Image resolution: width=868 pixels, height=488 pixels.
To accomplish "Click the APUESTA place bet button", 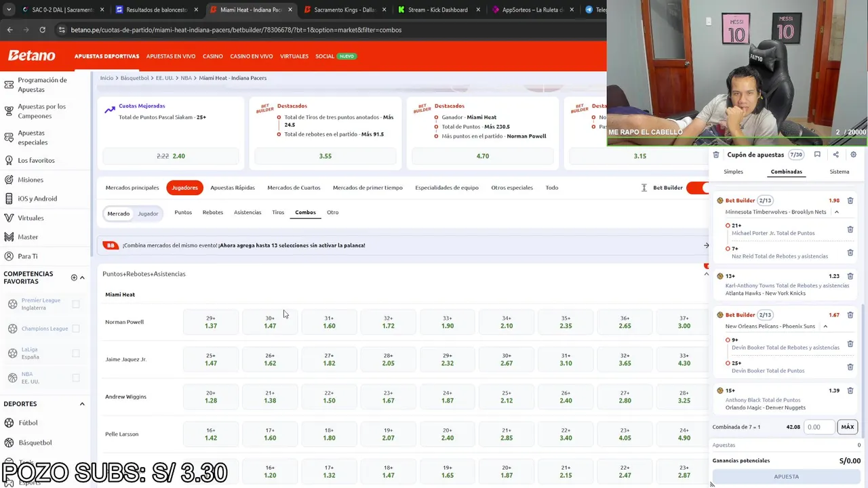I will pyautogui.click(x=786, y=476).
